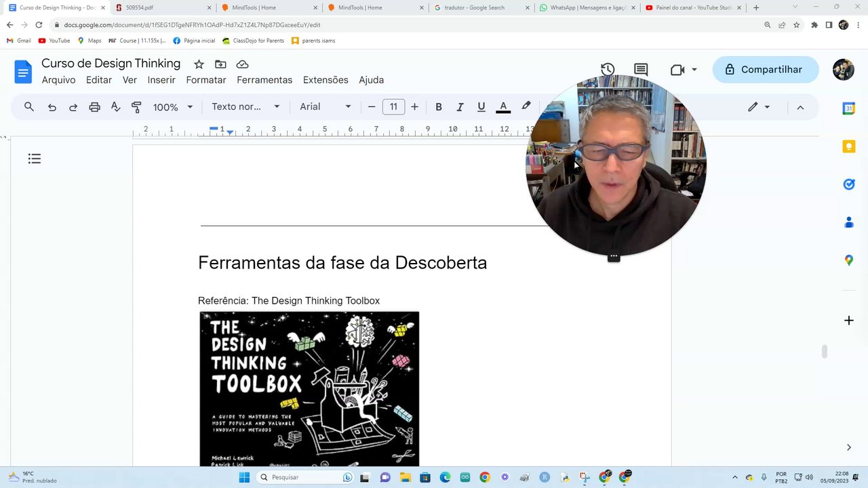The height and width of the screenshot is (488, 868).
Task: Click the Google Docs home icon
Action: (x=23, y=71)
